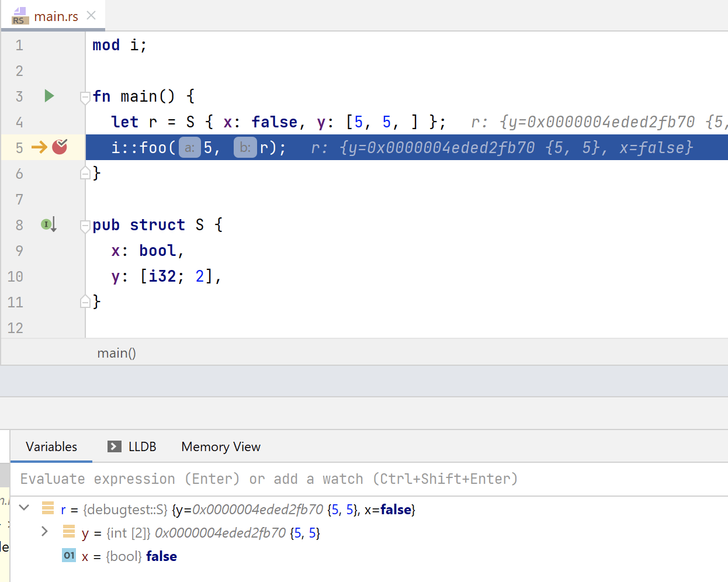Click line number 10 in the gutter
728x582 pixels.
(15, 276)
